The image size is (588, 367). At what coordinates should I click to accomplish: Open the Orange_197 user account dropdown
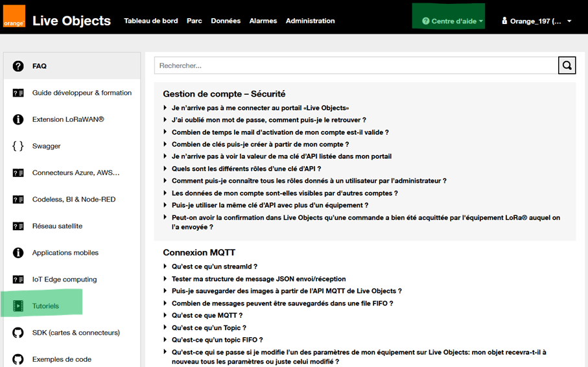tap(536, 21)
